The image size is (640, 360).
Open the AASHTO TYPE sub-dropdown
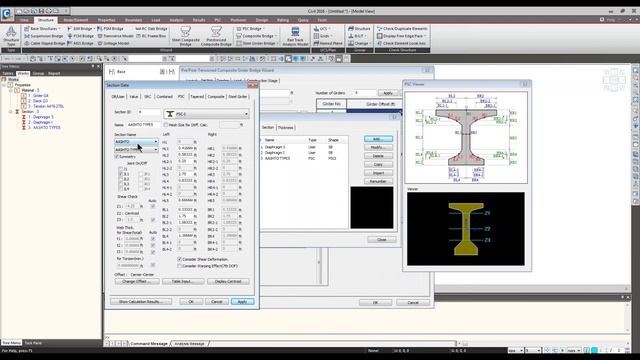pos(136,150)
